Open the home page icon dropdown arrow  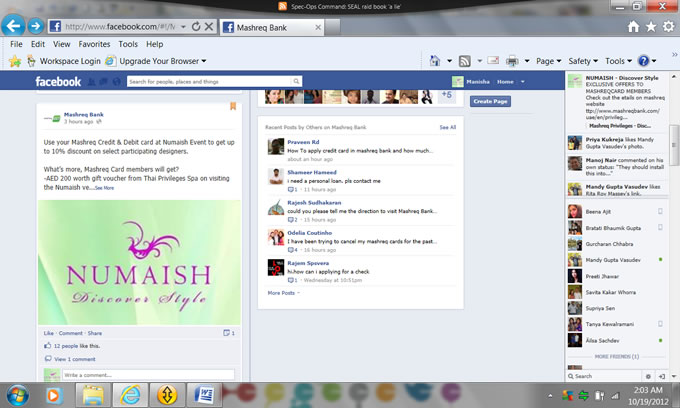pyautogui.click(x=450, y=61)
